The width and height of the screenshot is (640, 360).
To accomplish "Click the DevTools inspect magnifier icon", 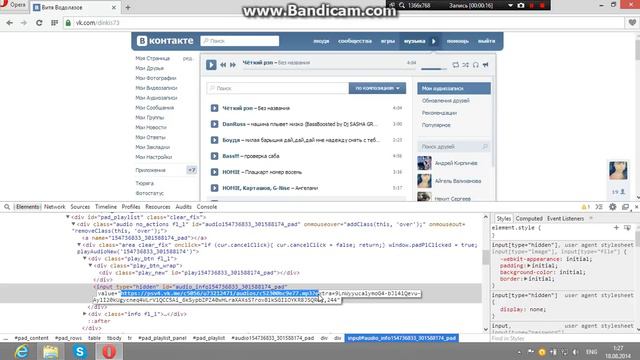I will tap(7, 207).
